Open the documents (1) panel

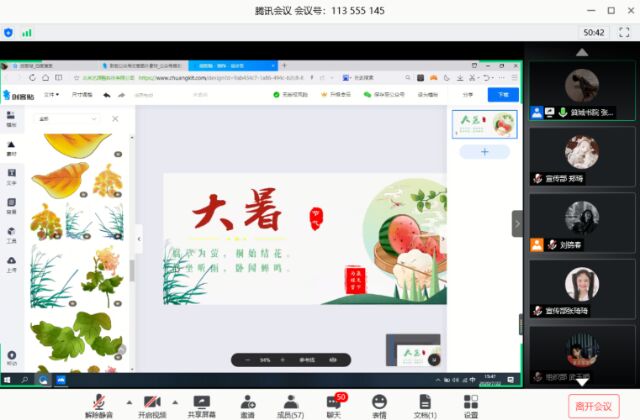click(425, 406)
